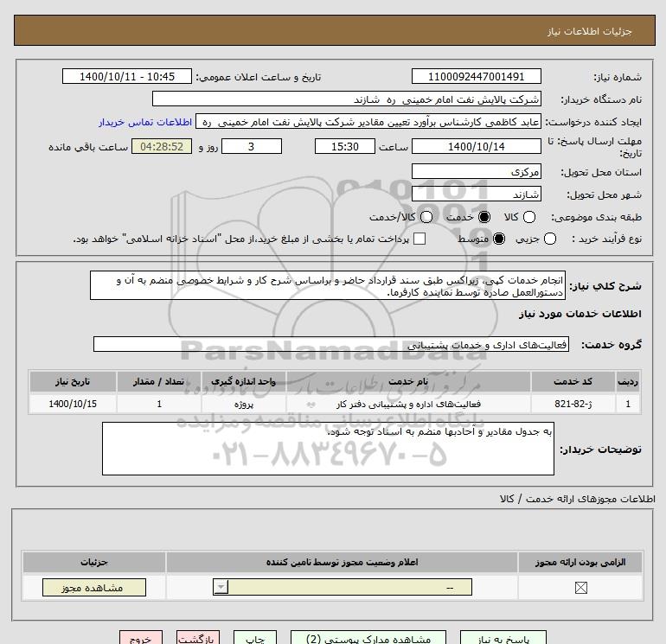Click the شماره نیاز field 1100092447001491
The height and width of the screenshot is (644, 666).
pyautogui.click(x=476, y=76)
